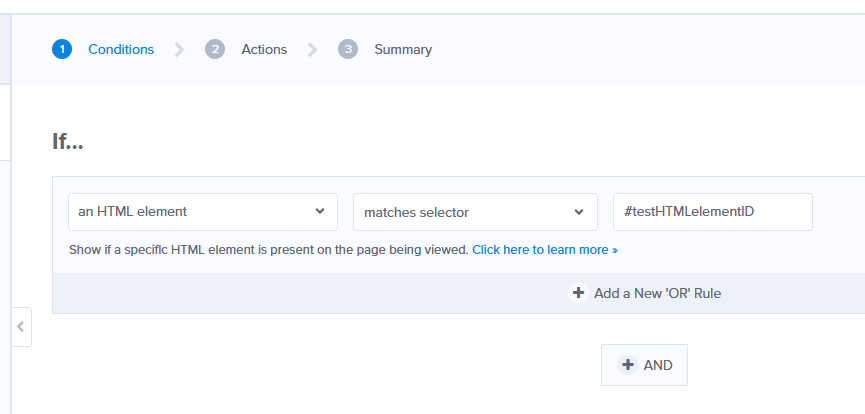Viewport: 865px width, 414px height.
Task: Click arrow on 'matches selector' combo
Action: 579,212
